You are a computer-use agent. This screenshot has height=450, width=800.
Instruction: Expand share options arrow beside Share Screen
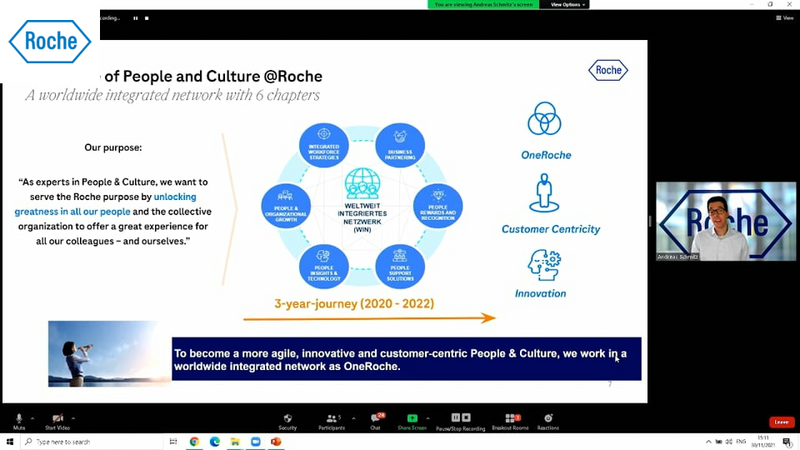428,418
